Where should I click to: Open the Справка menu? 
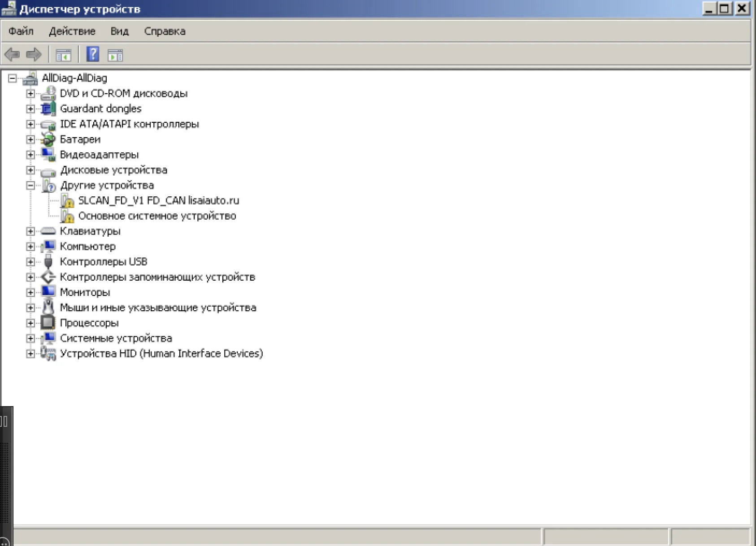165,31
